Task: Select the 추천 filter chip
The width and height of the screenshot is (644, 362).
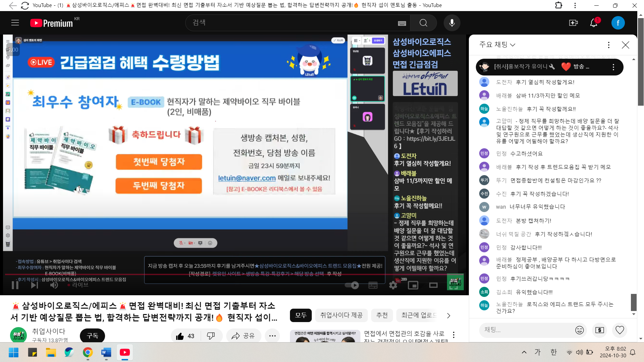Action: 382,315
